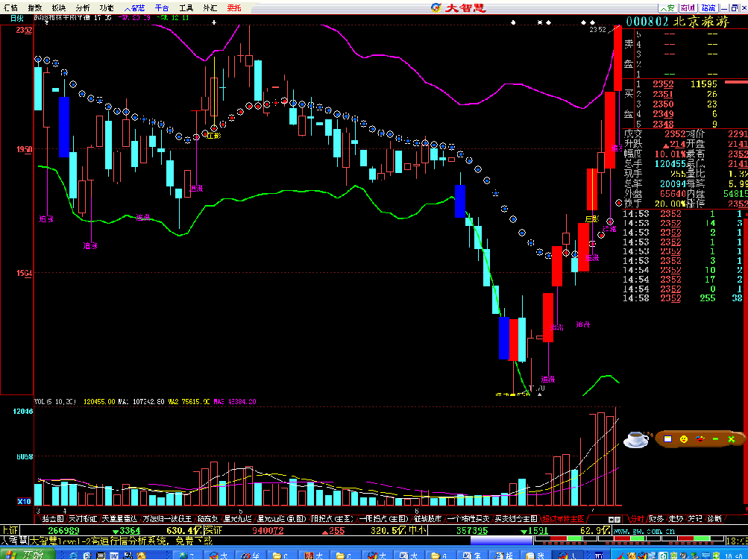Click the indicator tab scroll arrows

coord(615,519)
